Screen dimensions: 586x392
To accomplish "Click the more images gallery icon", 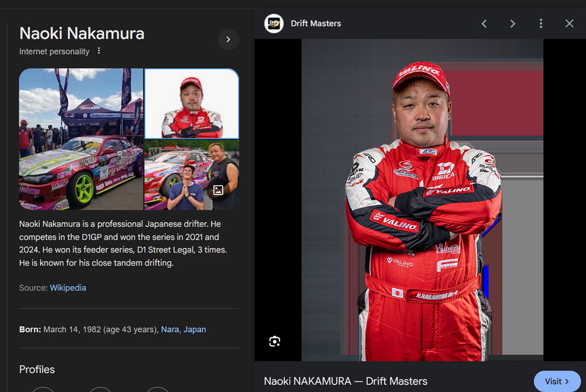I will point(218,190).
